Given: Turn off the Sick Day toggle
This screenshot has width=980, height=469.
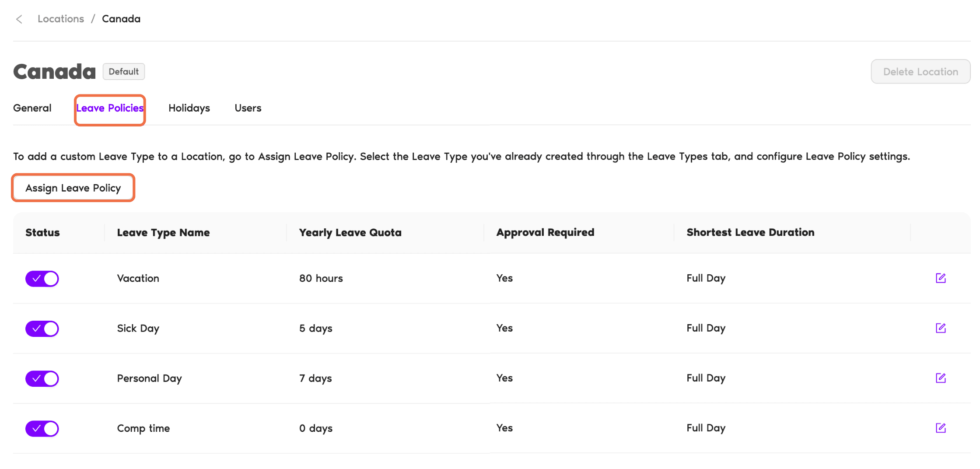Looking at the screenshot, I should click(x=42, y=329).
